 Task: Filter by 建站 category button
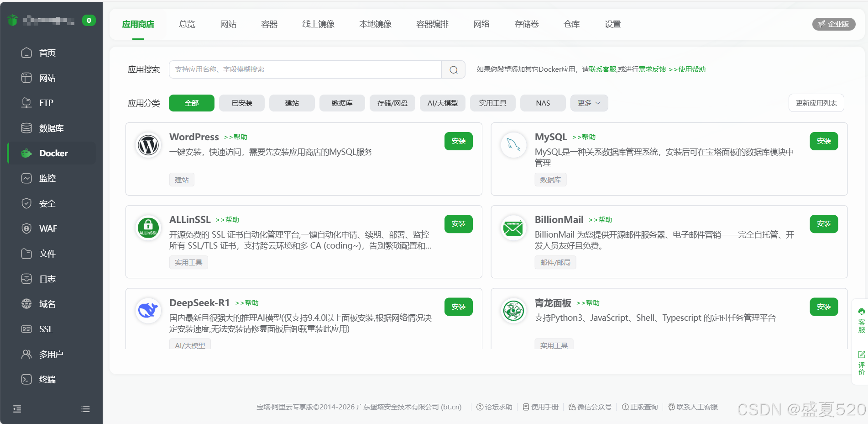click(x=292, y=103)
